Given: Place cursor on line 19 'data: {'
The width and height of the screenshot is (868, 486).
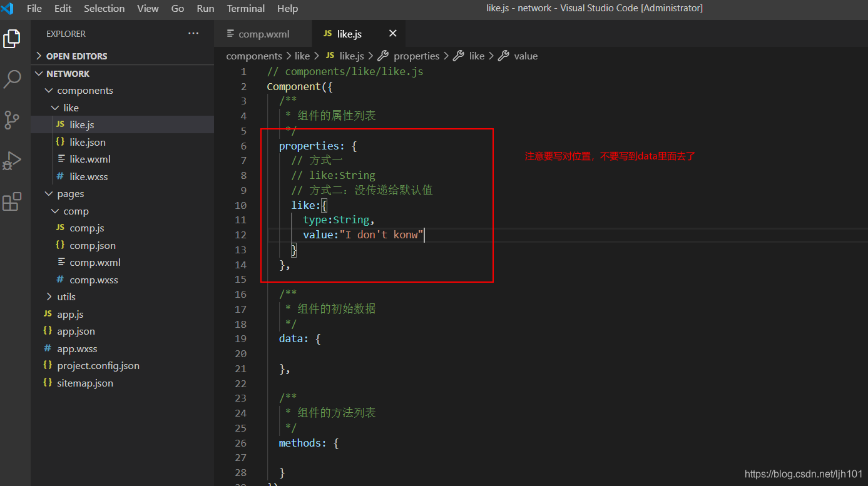Looking at the screenshot, I should click(x=300, y=338).
